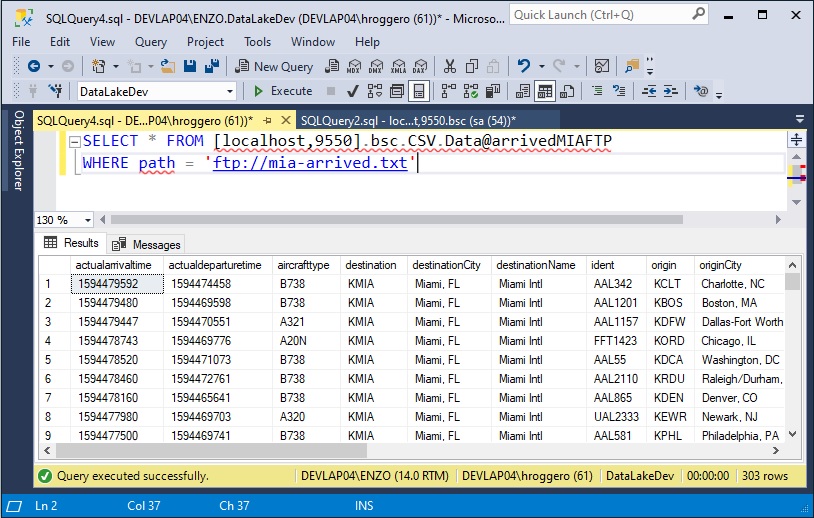This screenshot has height=518, width=814.
Task: Click the Comment out selected lines icon
Action: click(597, 91)
